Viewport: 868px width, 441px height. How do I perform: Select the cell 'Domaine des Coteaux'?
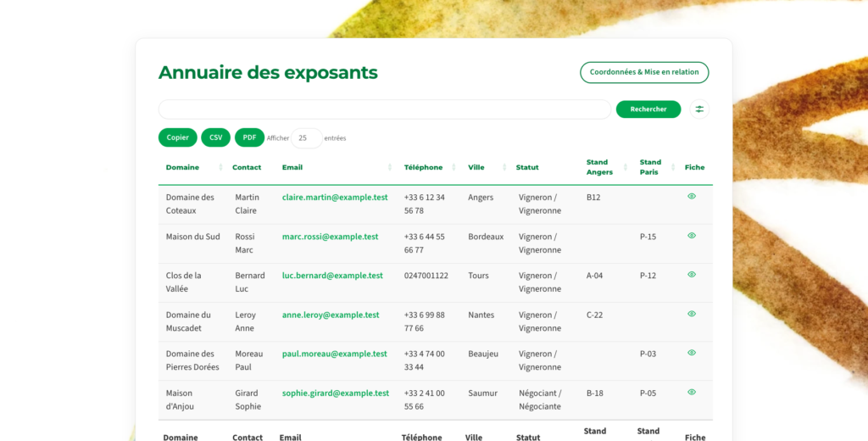(190, 204)
